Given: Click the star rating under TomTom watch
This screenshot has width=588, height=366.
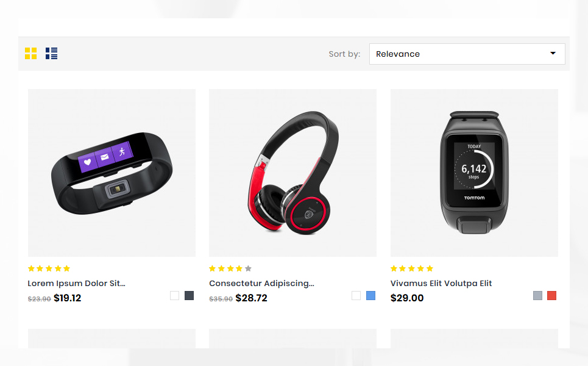Looking at the screenshot, I should 412,268.
